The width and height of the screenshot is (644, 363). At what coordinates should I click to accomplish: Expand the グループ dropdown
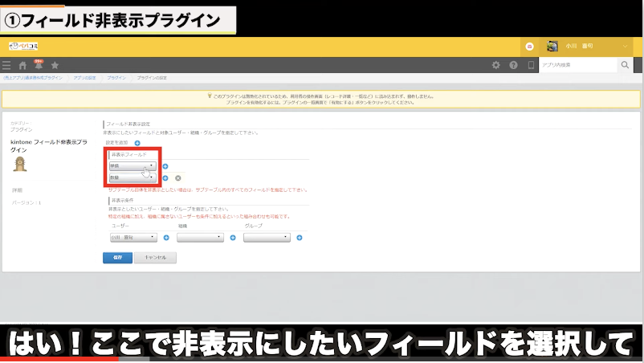(267, 238)
